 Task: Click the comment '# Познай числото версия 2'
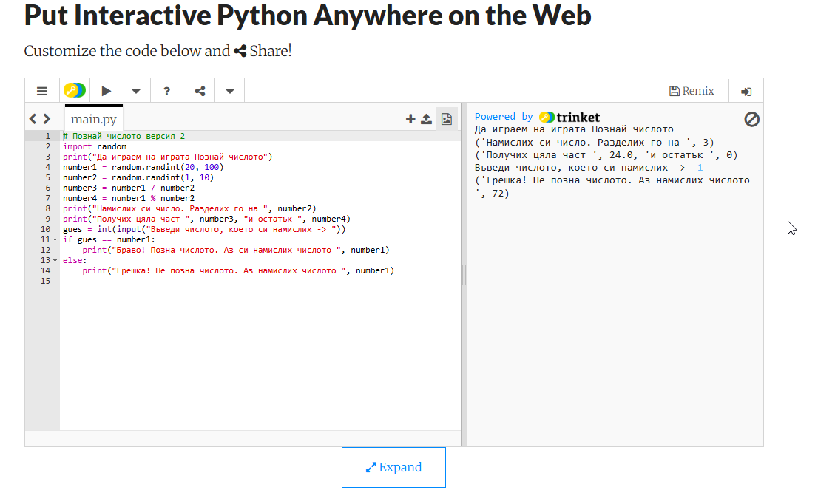pyautogui.click(x=124, y=136)
